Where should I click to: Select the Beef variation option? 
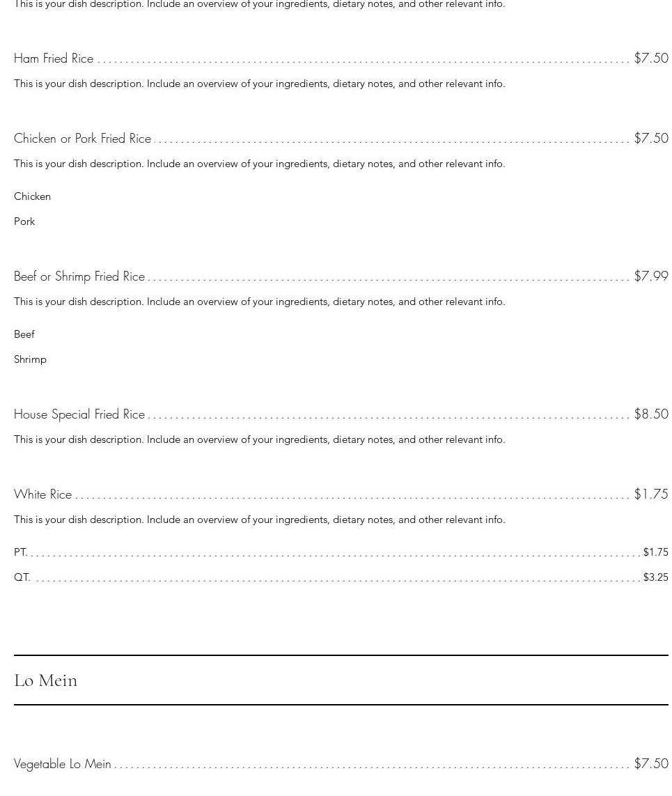point(24,334)
